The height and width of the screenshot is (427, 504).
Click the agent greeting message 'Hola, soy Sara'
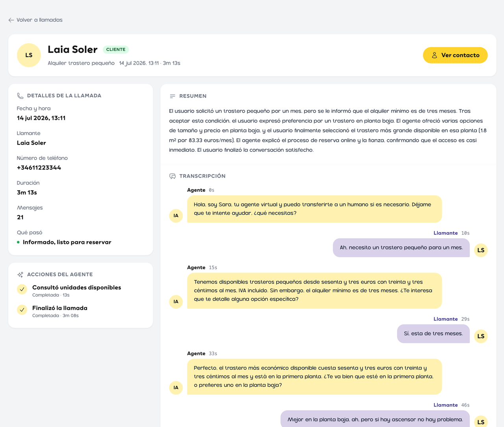click(315, 209)
